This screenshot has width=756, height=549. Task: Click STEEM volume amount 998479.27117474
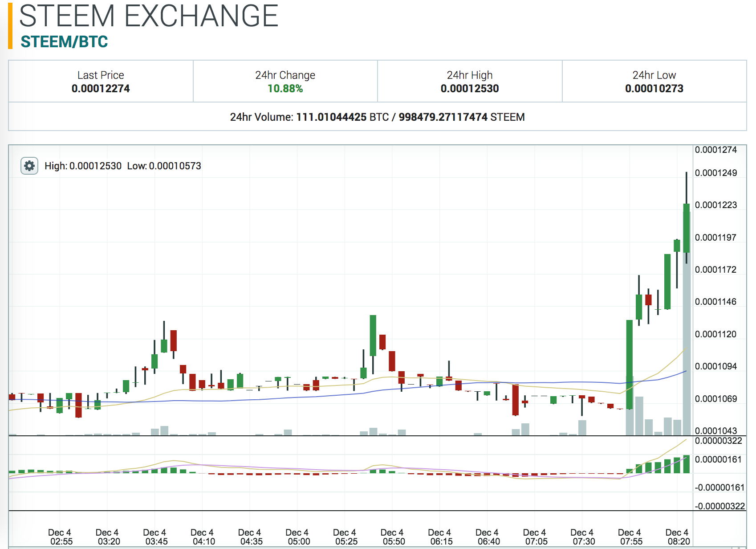(x=443, y=117)
